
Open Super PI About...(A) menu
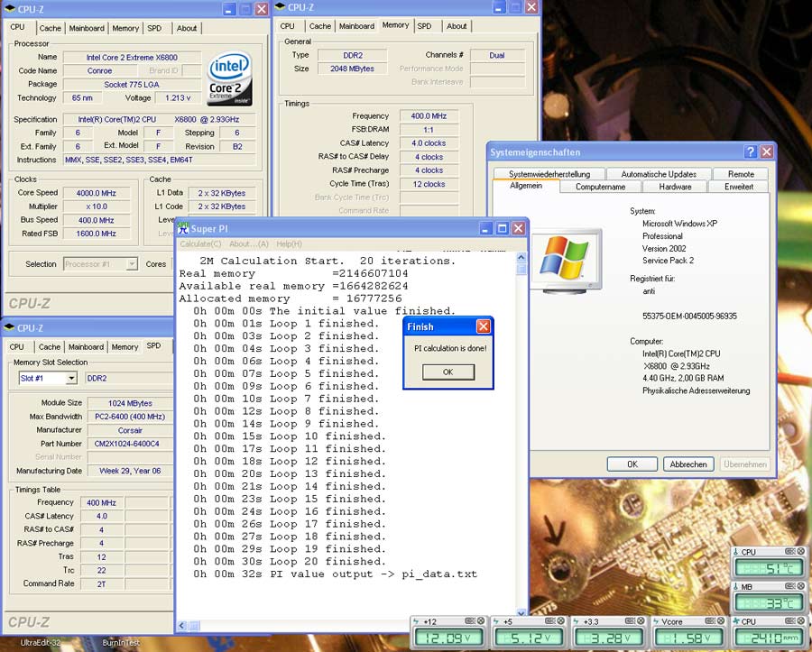pyautogui.click(x=249, y=243)
